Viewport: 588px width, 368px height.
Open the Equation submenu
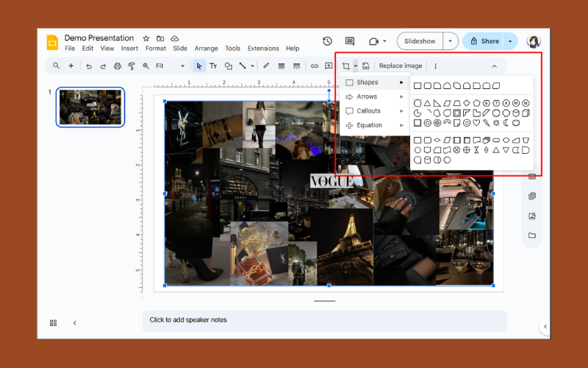click(374, 125)
